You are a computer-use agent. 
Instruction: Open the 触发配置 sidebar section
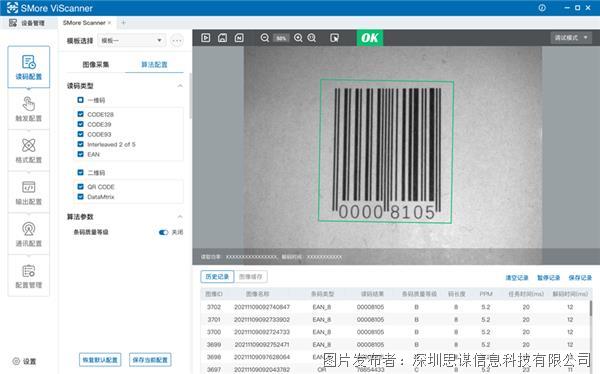[x=29, y=109]
